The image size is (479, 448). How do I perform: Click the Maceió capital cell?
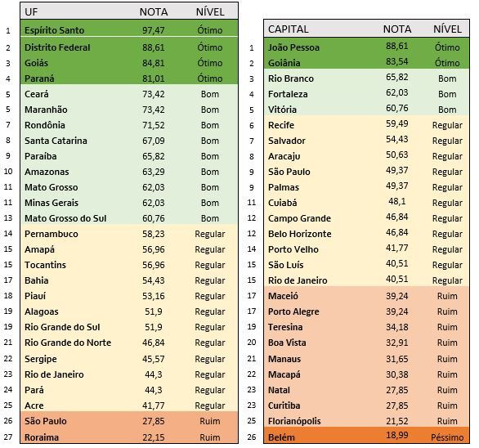click(x=283, y=296)
